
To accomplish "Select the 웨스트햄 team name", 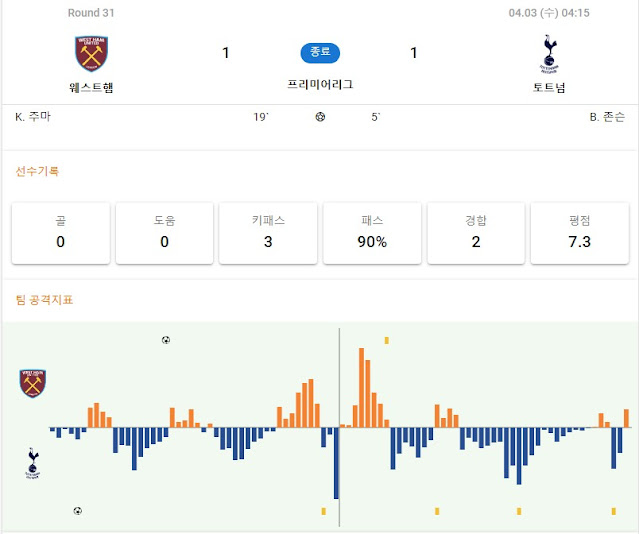I will coord(91,88).
